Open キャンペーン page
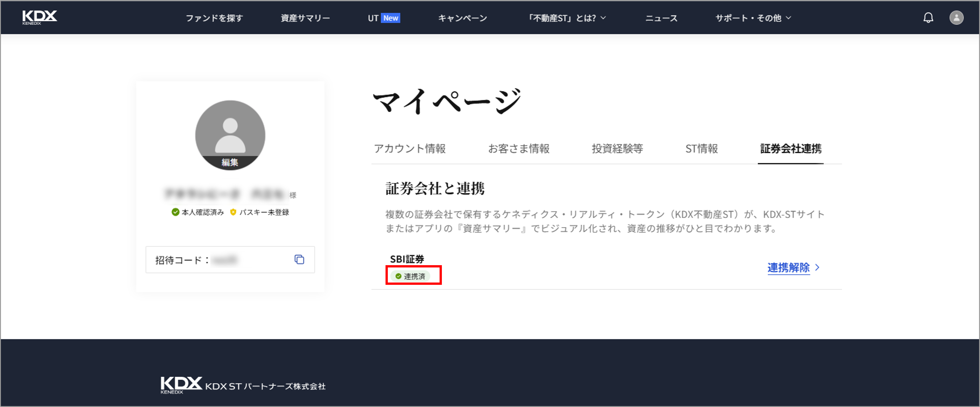Image resolution: width=980 pixels, height=407 pixels. coord(463,18)
